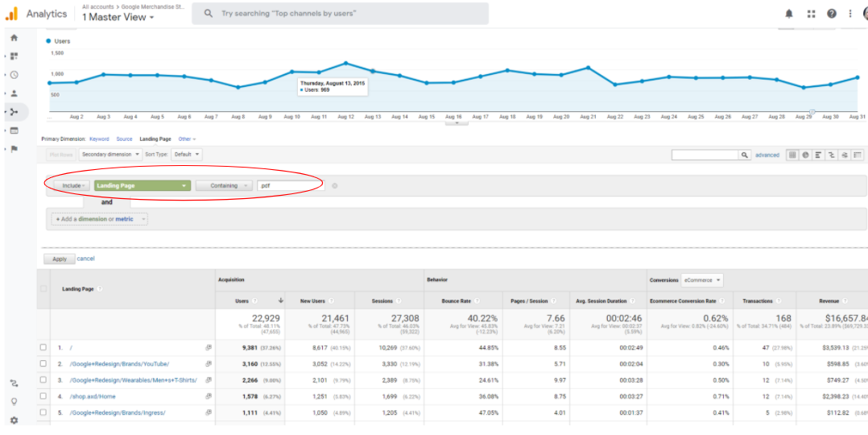Open the green Landing Page dimension dropdown
The width and height of the screenshot is (868, 435).
[x=142, y=186]
